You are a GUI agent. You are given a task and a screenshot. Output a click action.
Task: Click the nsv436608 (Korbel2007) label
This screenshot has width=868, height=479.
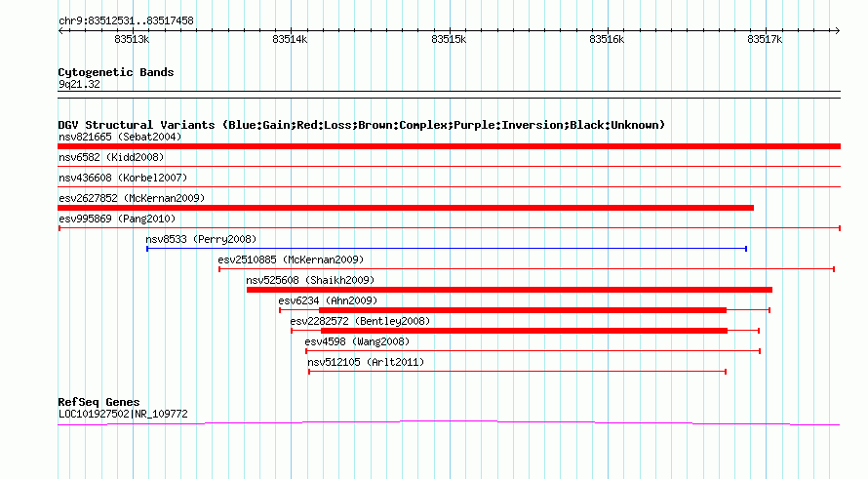tap(123, 178)
